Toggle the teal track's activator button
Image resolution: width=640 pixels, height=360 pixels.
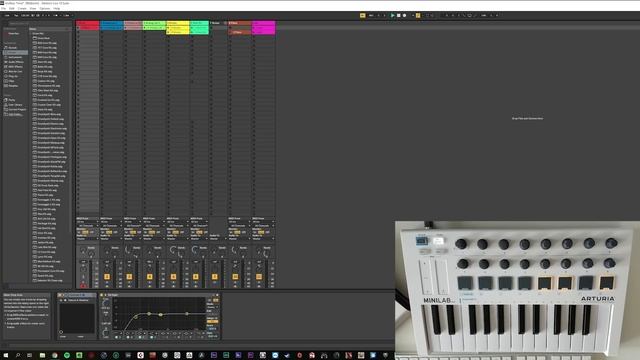click(196, 277)
